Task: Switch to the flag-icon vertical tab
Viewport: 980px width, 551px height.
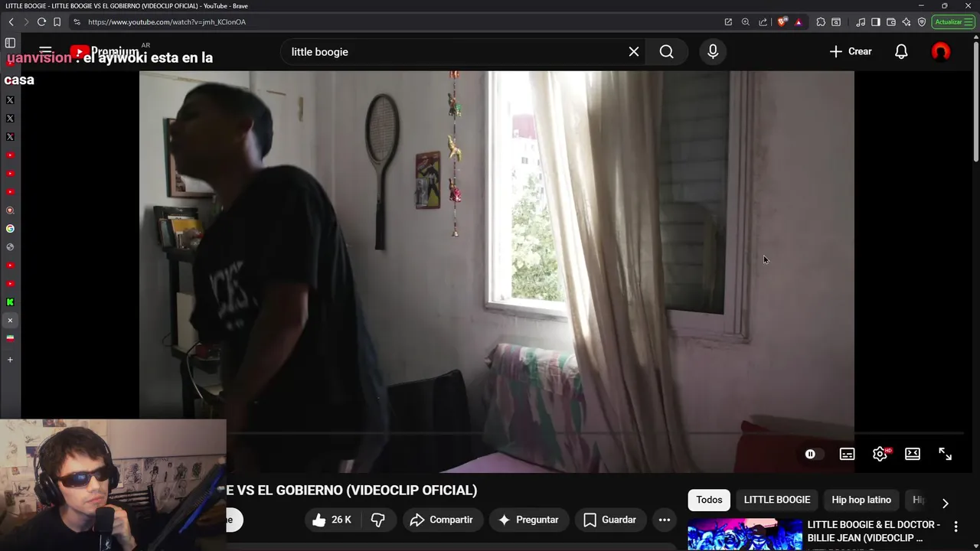Action: [10, 339]
